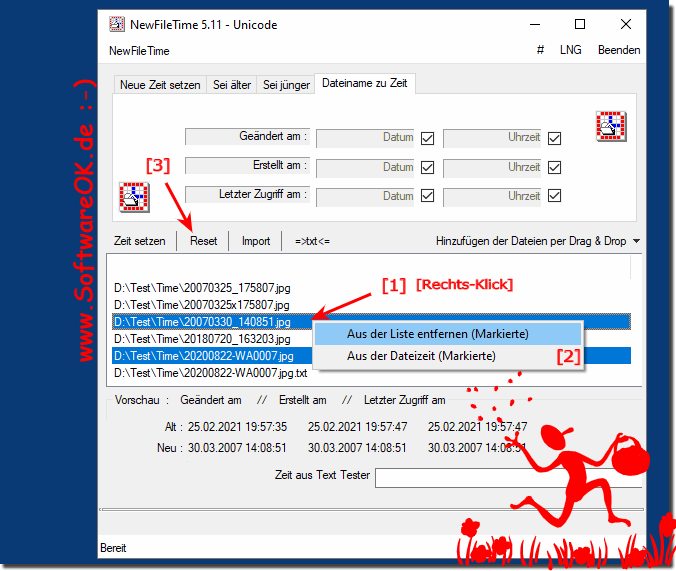The height and width of the screenshot is (571, 676).
Task: Toggle the Letzter Zugriff am Datum checkbox
Action: point(427,196)
